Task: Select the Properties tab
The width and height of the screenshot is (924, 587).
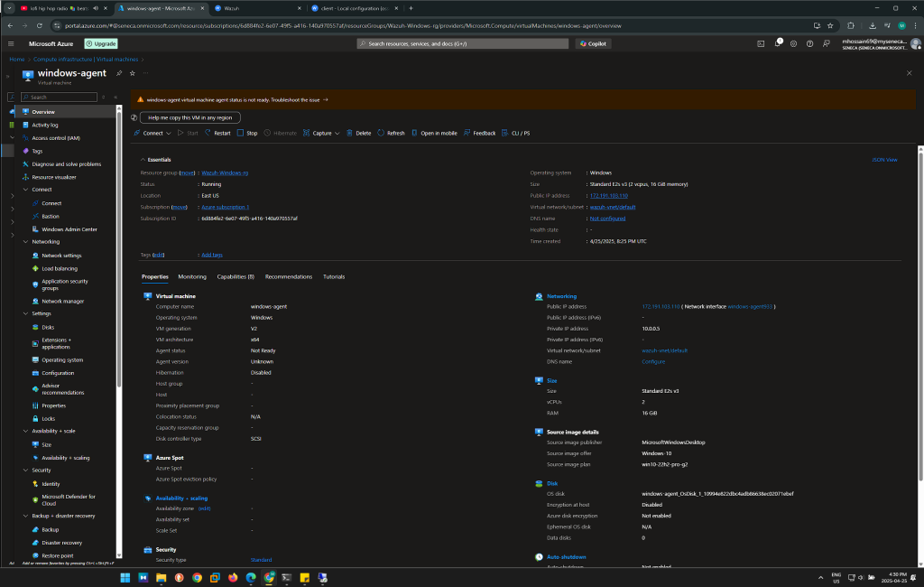Action: click(155, 276)
